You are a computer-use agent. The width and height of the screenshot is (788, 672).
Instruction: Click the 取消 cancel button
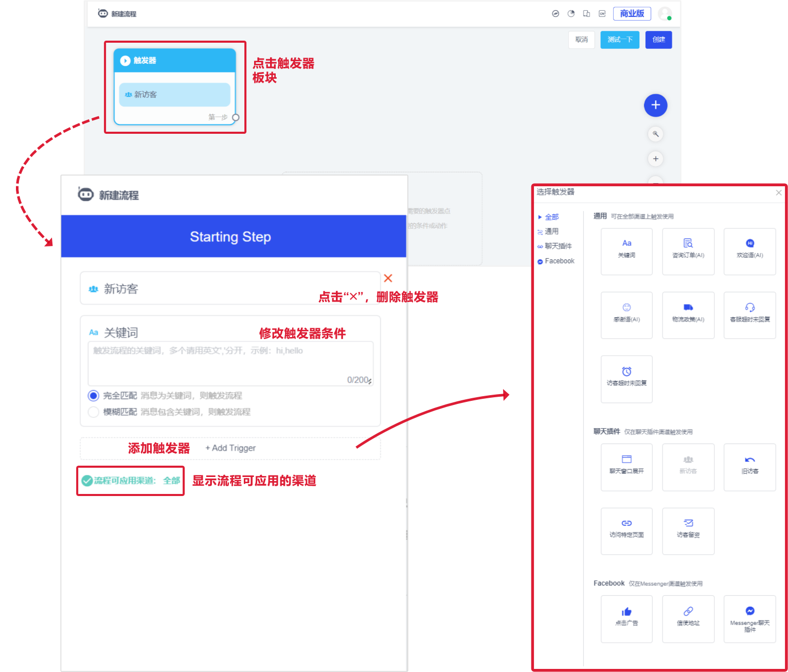pyautogui.click(x=582, y=40)
